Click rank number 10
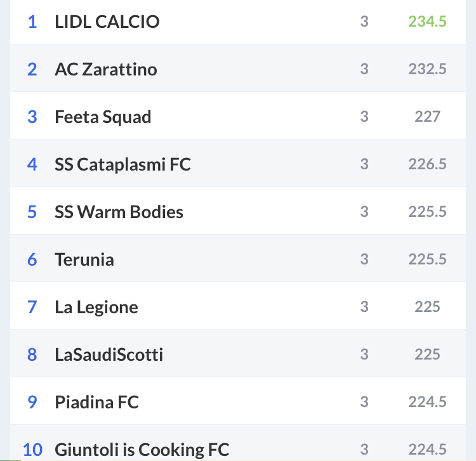Screen dimensions: 476x461 [32, 450]
